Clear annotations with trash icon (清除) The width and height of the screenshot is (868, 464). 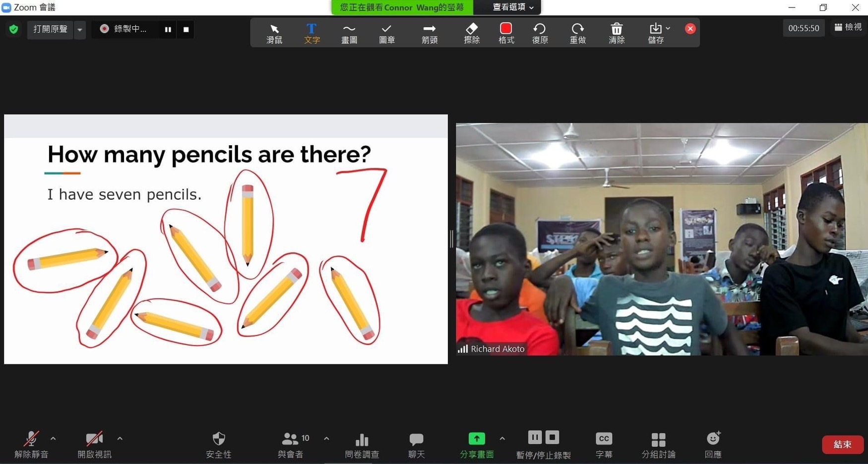tap(617, 33)
